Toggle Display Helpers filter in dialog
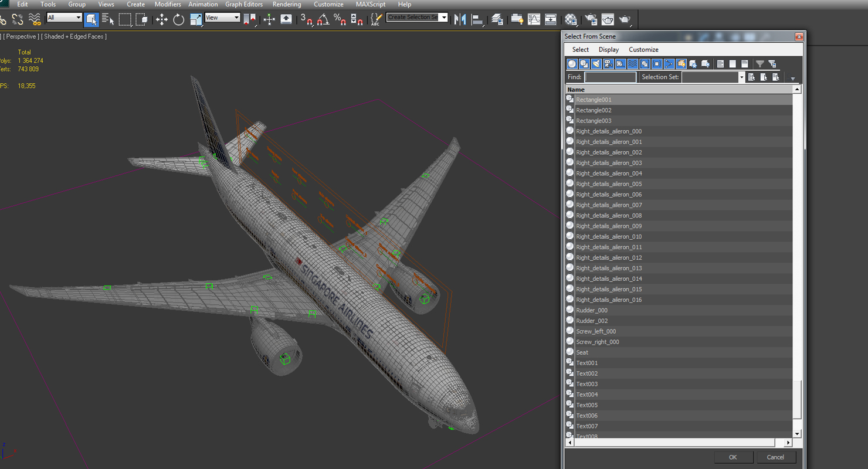868x469 pixels. coord(621,64)
